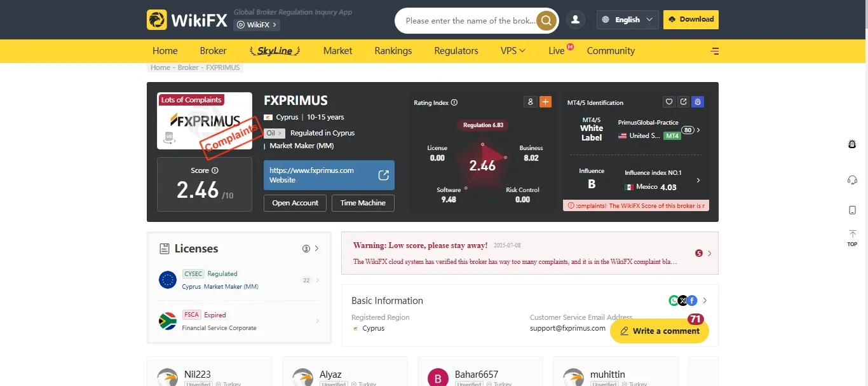This screenshot has width=868, height=386.
Task: Open the Rankings menu item
Action: point(393,51)
